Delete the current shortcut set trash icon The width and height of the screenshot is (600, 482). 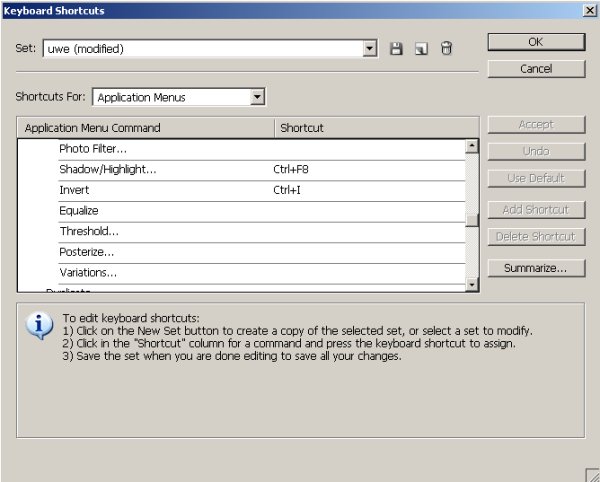446,49
